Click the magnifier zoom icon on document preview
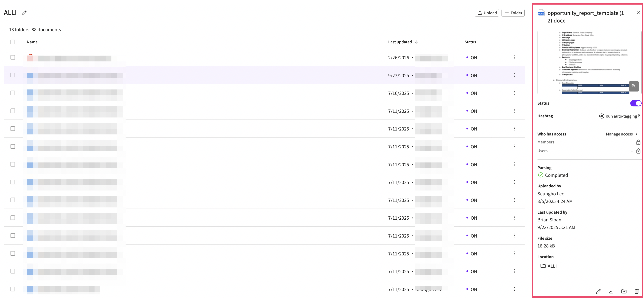This screenshot has width=644, height=298. click(x=633, y=86)
